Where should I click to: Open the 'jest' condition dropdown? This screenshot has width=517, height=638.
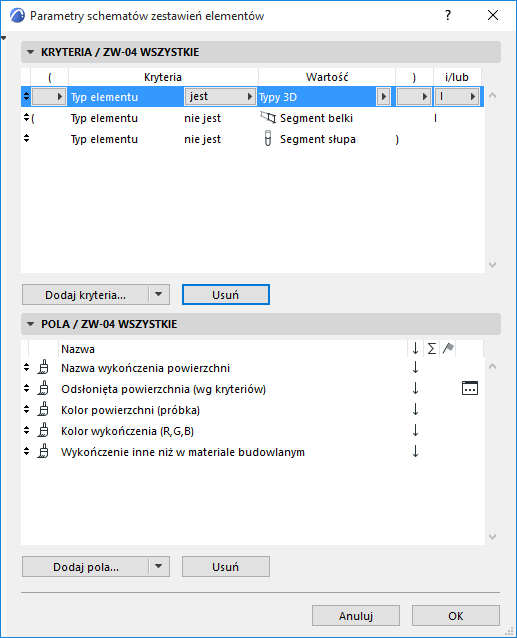220,97
